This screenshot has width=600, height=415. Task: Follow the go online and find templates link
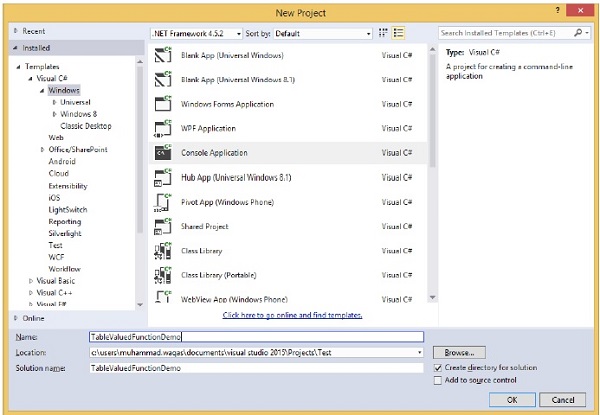click(290, 315)
